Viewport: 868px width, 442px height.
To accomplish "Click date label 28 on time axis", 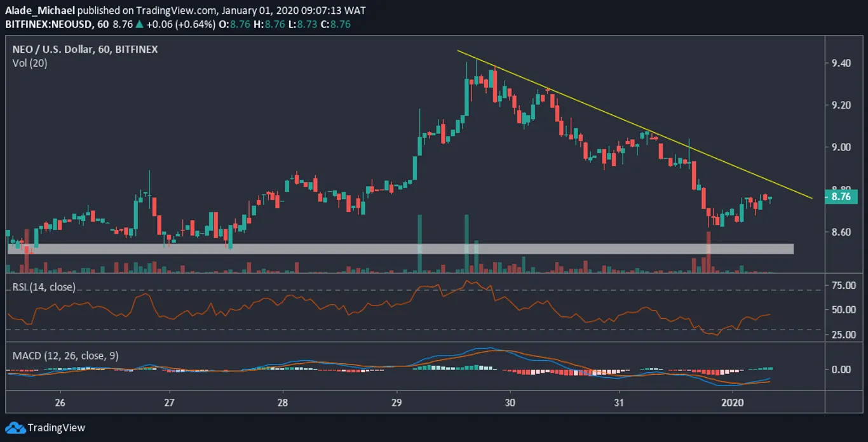I will click(x=283, y=403).
